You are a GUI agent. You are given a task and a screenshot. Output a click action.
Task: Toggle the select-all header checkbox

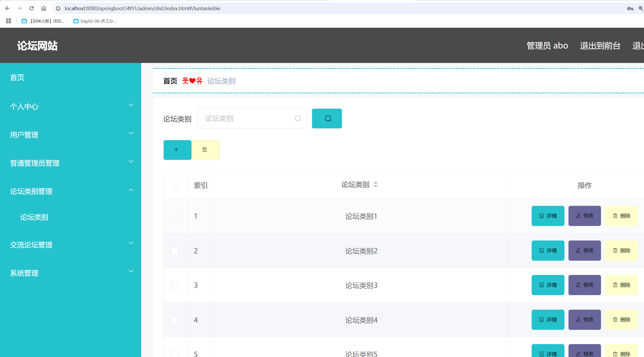click(x=176, y=185)
